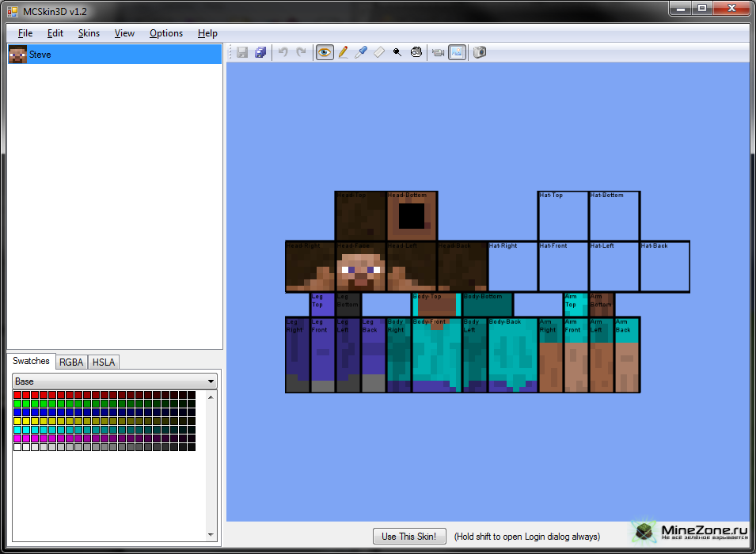Switch to the HSLA color tab
Screen dimensions: 756x554
(x=104, y=362)
